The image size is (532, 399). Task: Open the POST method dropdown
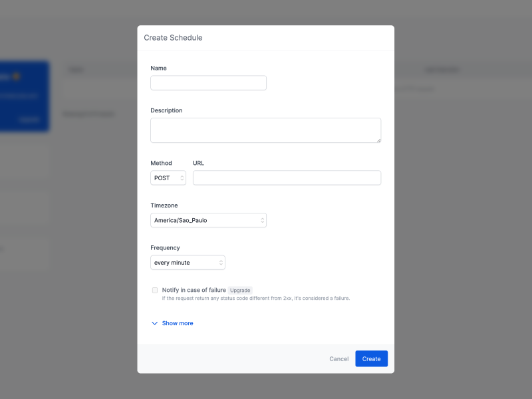click(x=165, y=178)
